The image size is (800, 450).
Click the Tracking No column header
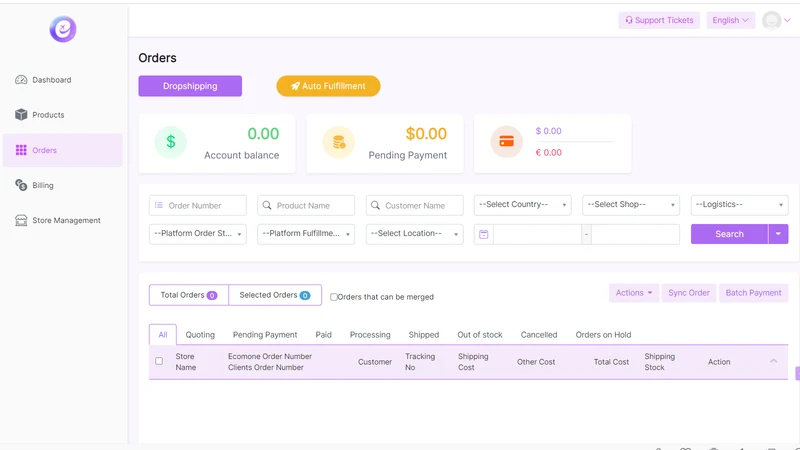click(x=420, y=362)
